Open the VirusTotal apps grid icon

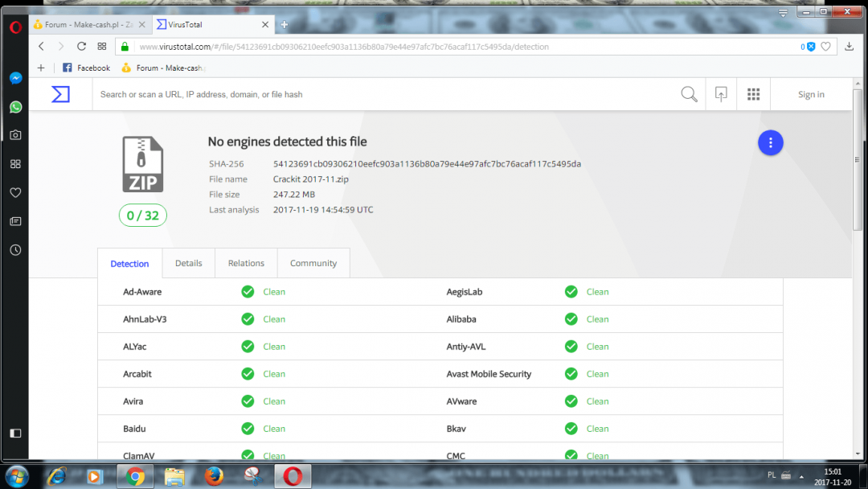pyautogui.click(x=753, y=94)
